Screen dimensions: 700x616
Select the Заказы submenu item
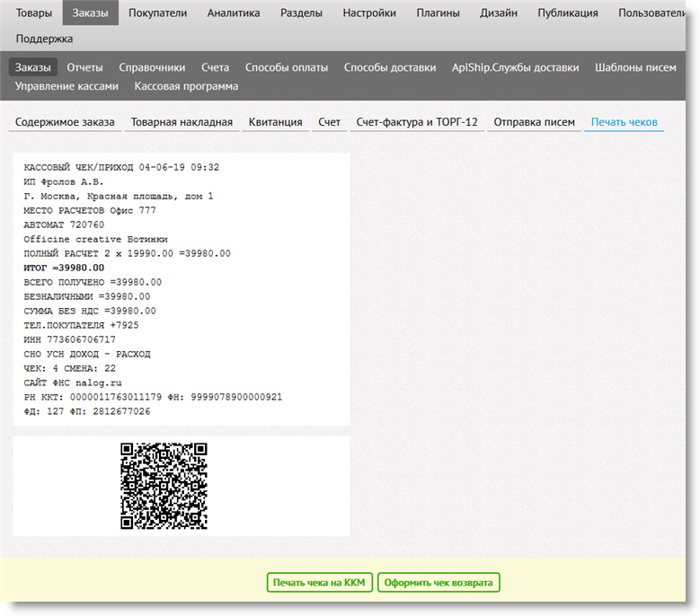click(x=33, y=67)
